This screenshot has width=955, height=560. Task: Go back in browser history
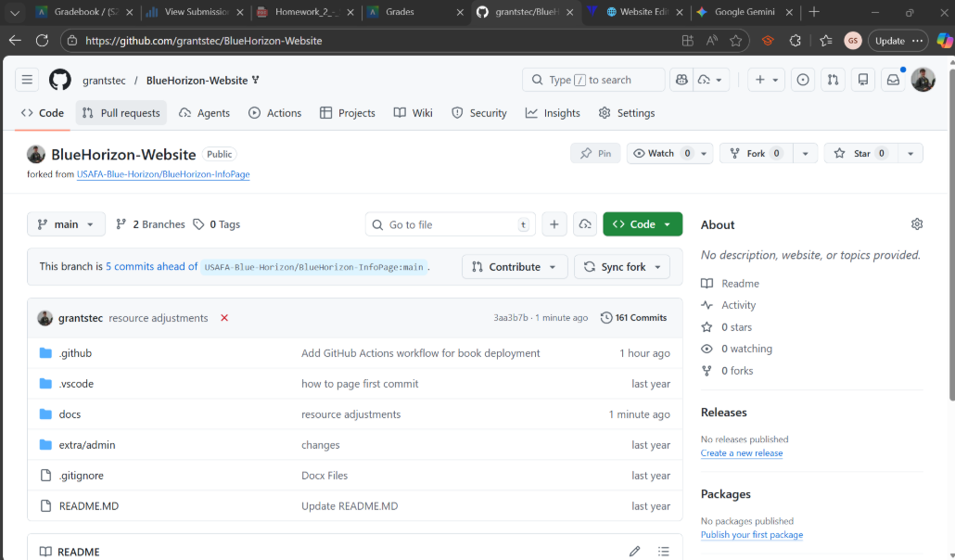click(x=15, y=41)
